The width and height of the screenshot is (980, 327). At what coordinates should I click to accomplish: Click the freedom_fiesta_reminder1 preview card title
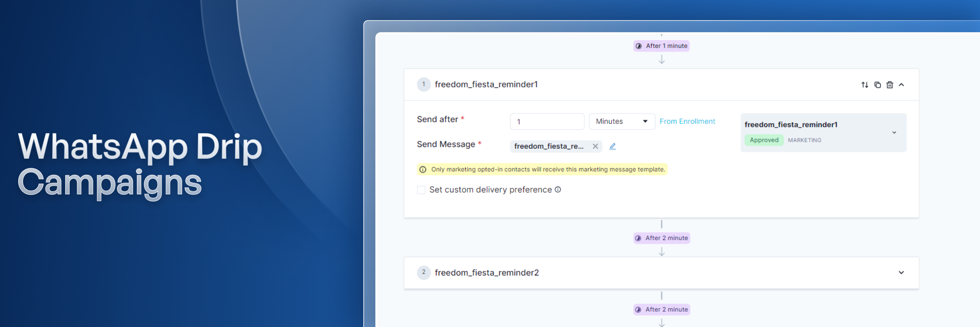(791, 125)
